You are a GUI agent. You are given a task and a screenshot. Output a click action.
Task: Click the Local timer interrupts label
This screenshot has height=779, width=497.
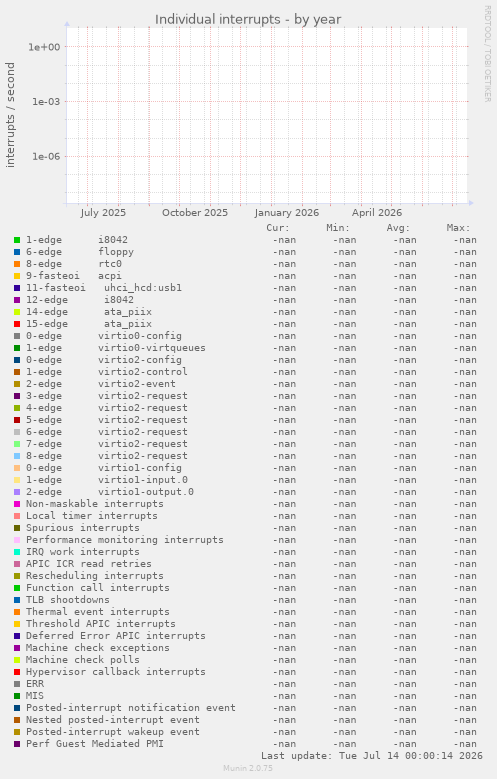point(91,516)
